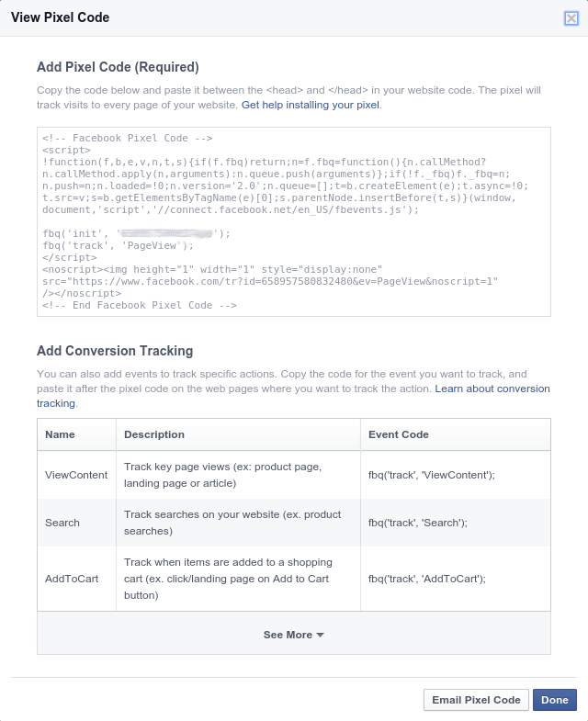Click the Email Pixel Code button

click(x=476, y=700)
